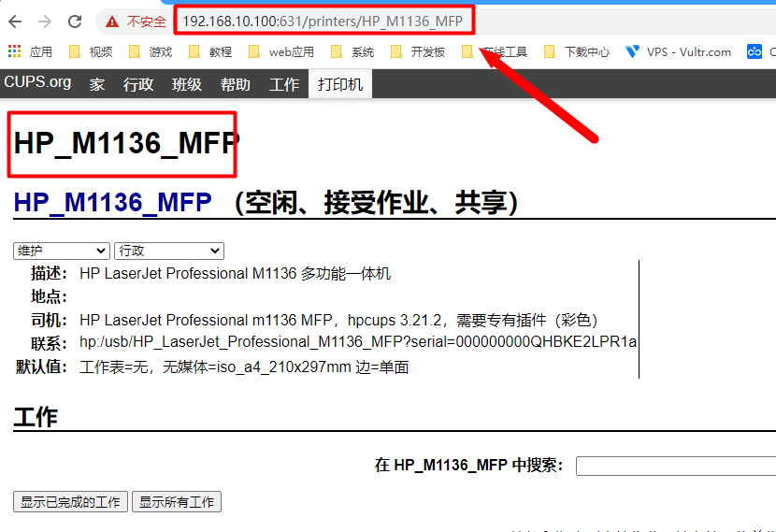Screen dimensions: 776x532
Task: Click the defaults text iso_a4_210x297mm
Action: (244, 367)
